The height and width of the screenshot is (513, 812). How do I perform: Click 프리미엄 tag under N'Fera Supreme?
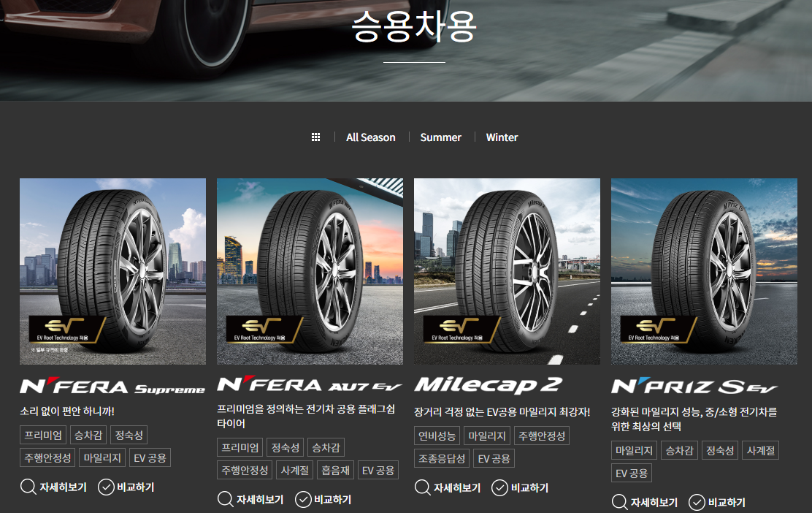tap(43, 435)
